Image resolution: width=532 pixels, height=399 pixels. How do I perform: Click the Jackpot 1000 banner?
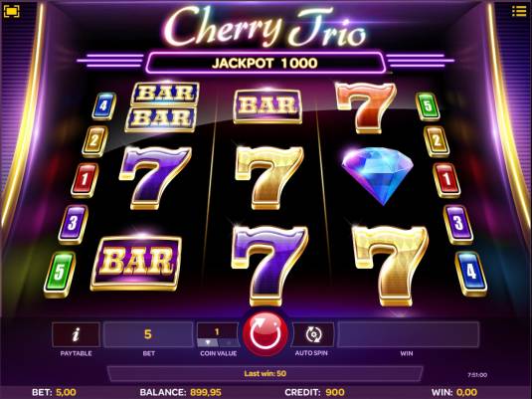coord(265,63)
